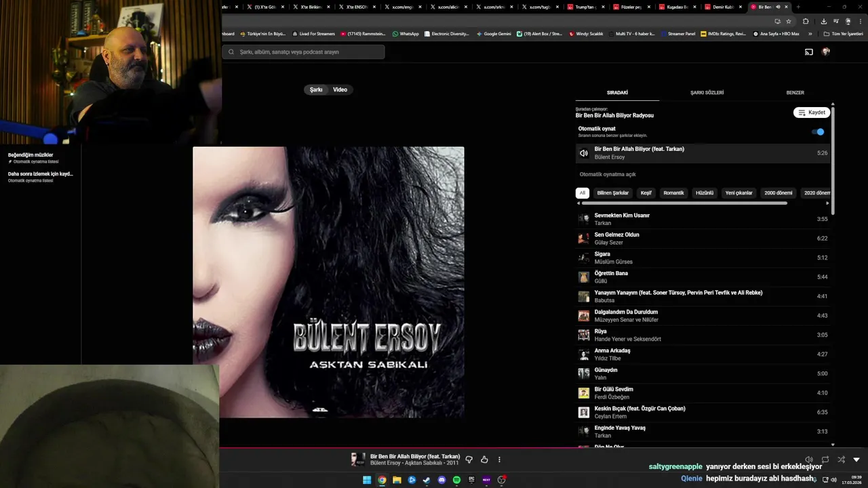Switch to the Trump'tan browser tab

pyautogui.click(x=585, y=7)
